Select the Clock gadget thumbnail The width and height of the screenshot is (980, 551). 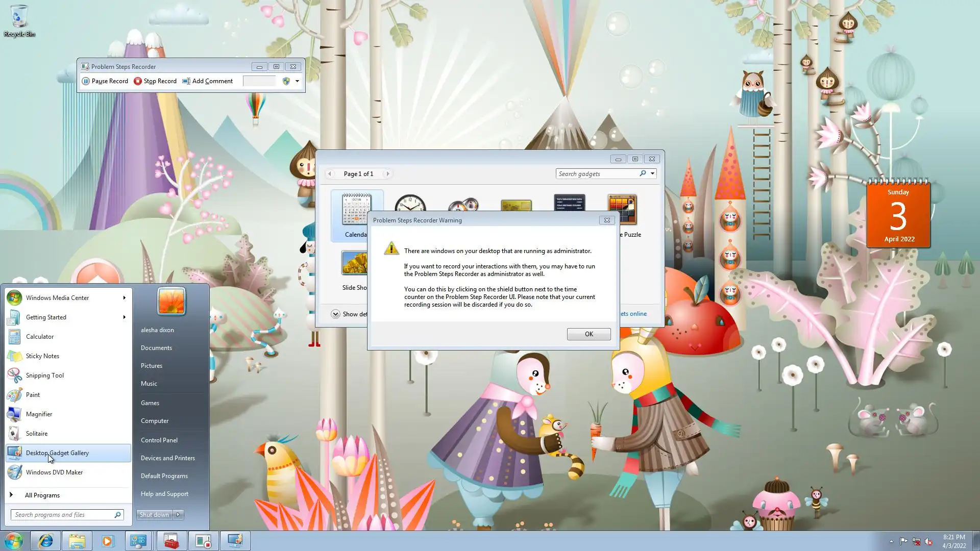pyautogui.click(x=410, y=204)
